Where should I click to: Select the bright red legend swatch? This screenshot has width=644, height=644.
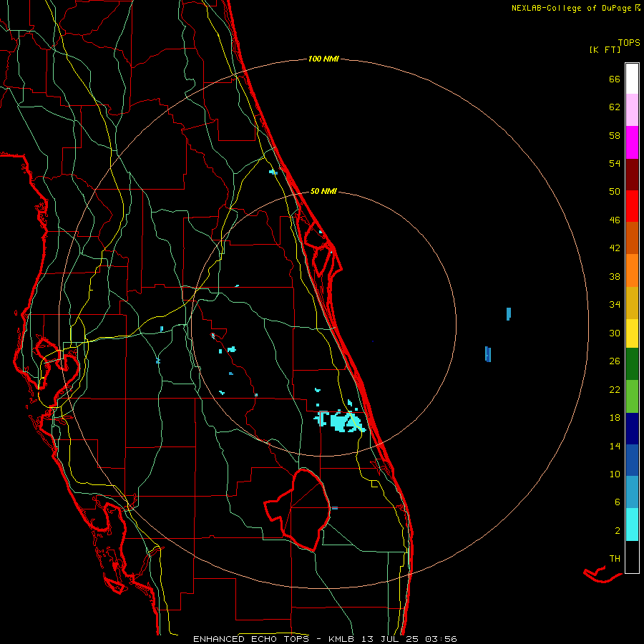(632, 206)
